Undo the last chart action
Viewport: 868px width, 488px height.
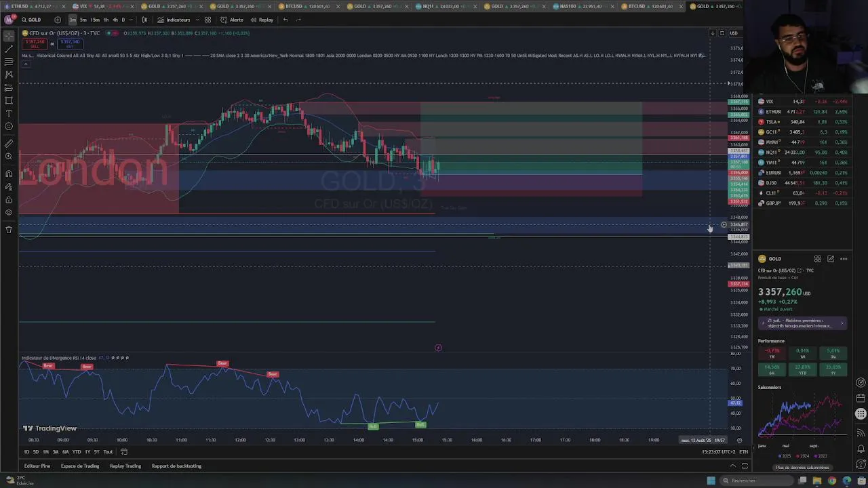click(x=285, y=20)
